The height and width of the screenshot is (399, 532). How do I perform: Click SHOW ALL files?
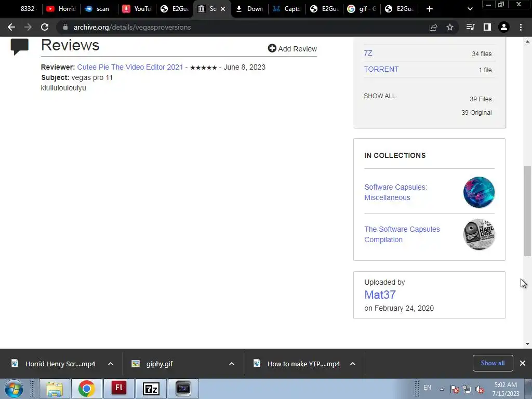tap(379, 96)
